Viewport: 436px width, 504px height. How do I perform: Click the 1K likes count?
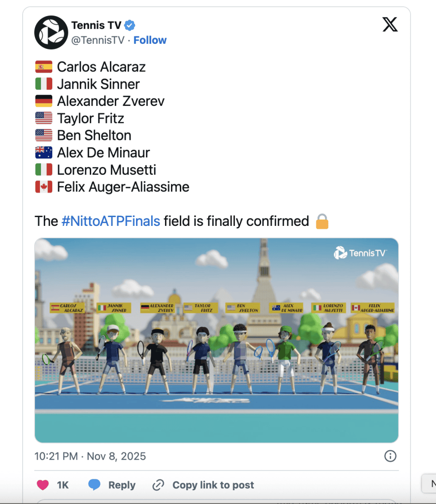(63, 485)
